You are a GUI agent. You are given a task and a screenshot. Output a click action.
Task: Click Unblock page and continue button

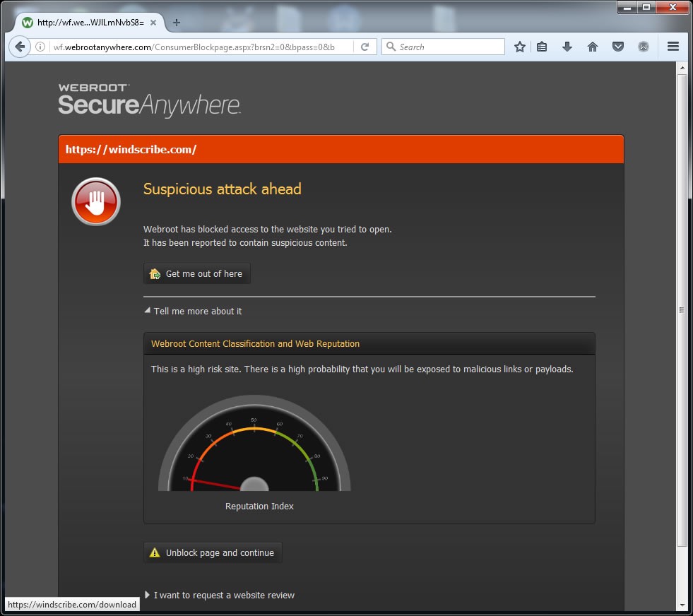point(213,553)
